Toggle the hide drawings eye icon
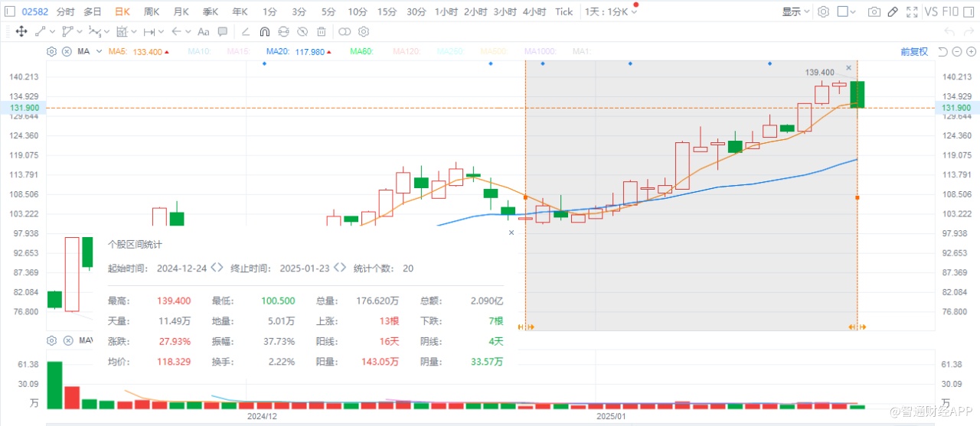The width and height of the screenshot is (980, 426). 302,31
